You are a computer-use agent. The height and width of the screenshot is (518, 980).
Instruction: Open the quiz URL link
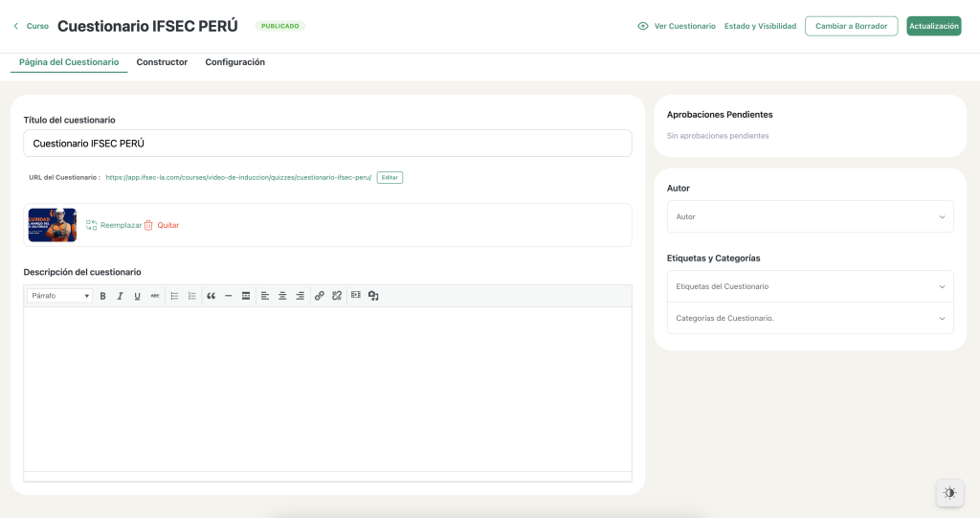tap(238, 178)
